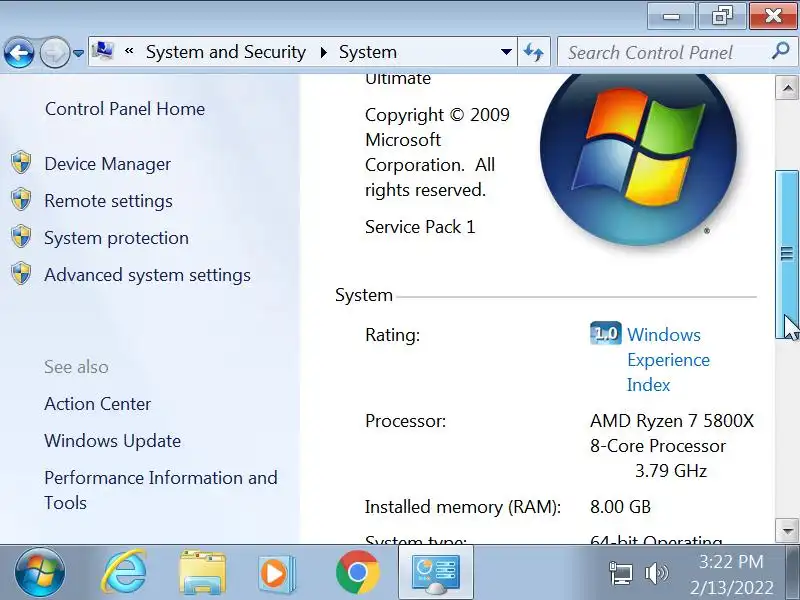Open the address bar history dropdown
Image resolution: width=800 pixels, height=600 pixels.
click(506, 52)
